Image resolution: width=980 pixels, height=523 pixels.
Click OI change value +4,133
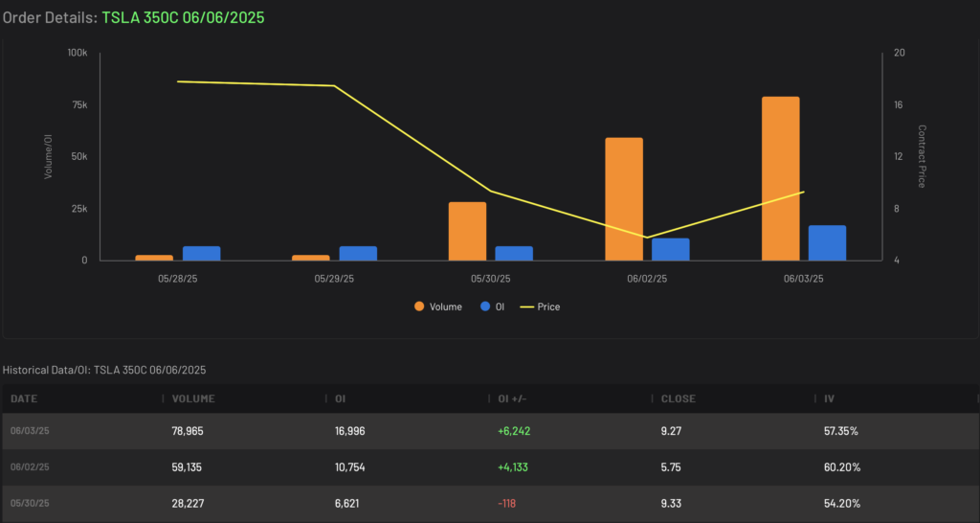[x=513, y=467]
